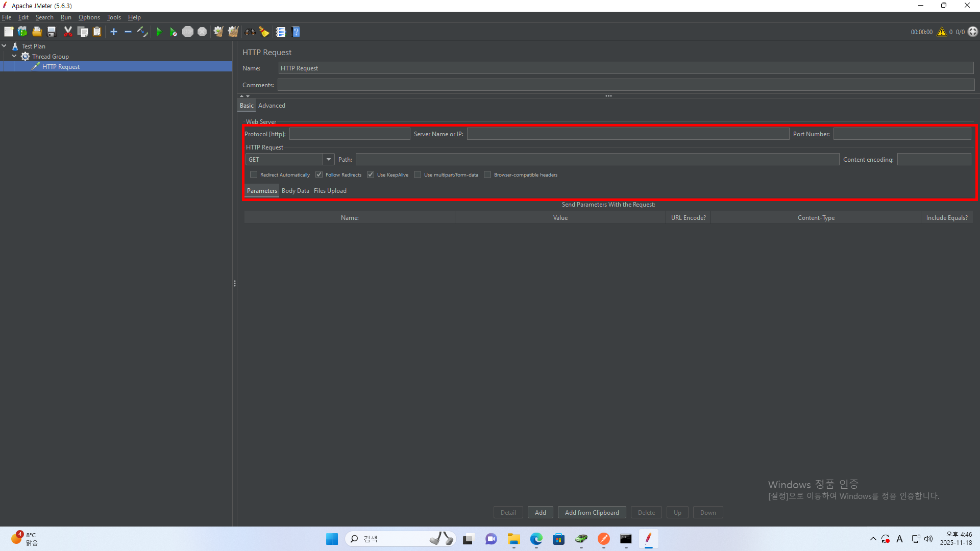Click the binoculars Search icon
980x551 pixels.
click(x=250, y=32)
